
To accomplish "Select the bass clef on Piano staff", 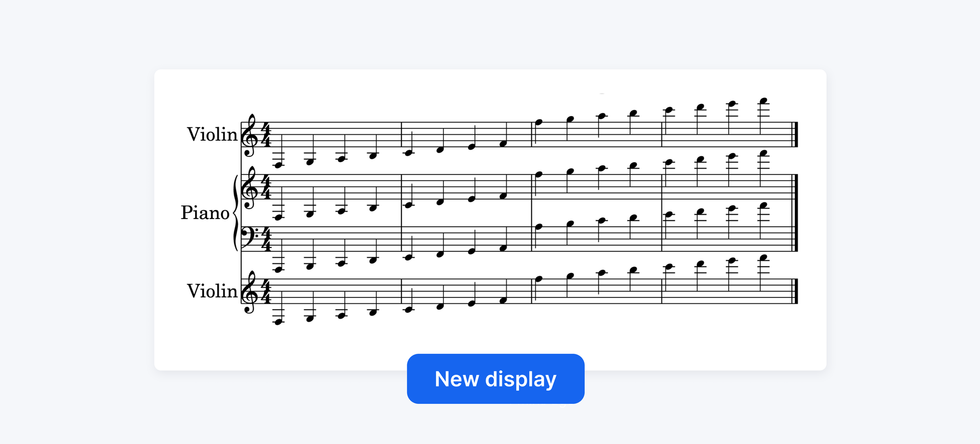I will pyautogui.click(x=249, y=238).
